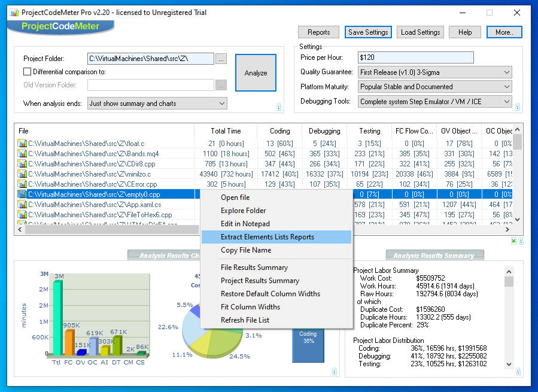Click the info icon under the results summary panel
Image resolution: width=538 pixels, height=392 pixels.
click(x=518, y=372)
